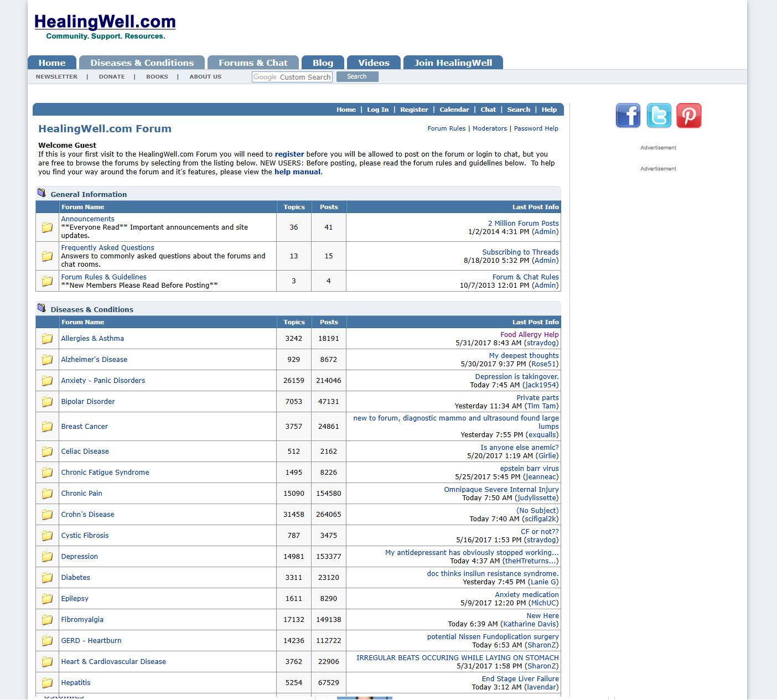
Task: Open the Anxiety - Panic Disorders forum
Action: click(103, 381)
